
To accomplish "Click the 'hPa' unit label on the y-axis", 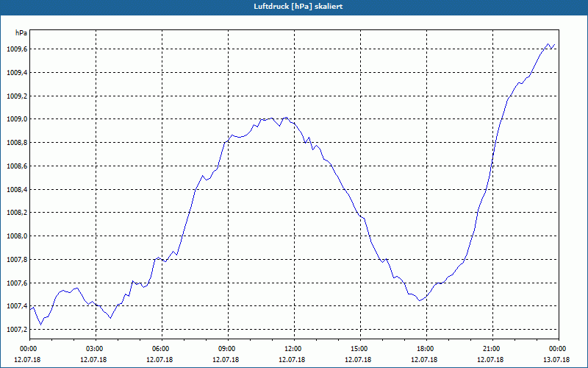I will [x=21, y=33].
